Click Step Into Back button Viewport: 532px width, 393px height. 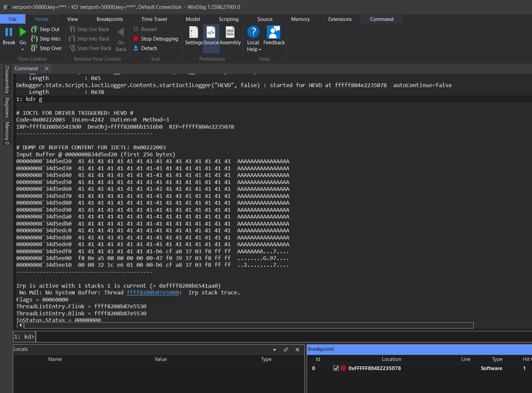click(90, 39)
